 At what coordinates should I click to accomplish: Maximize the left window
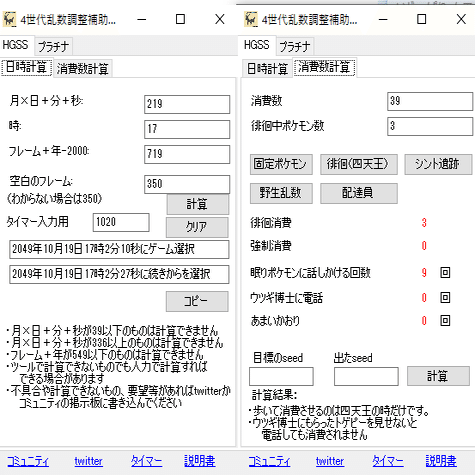click(180, 19)
